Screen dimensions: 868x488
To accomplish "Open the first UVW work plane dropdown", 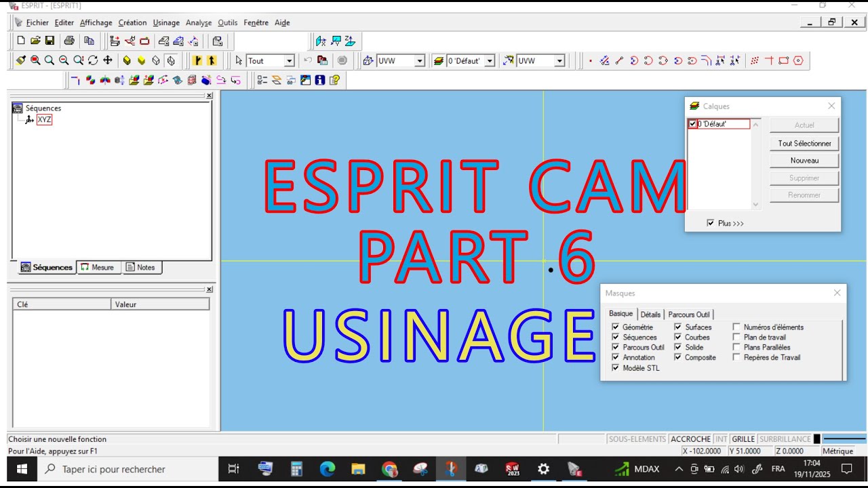I will pos(419,61).
